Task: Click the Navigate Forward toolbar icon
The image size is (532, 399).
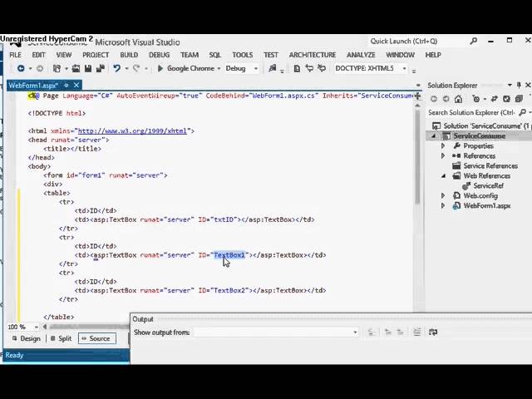Action: click(40, 68)
